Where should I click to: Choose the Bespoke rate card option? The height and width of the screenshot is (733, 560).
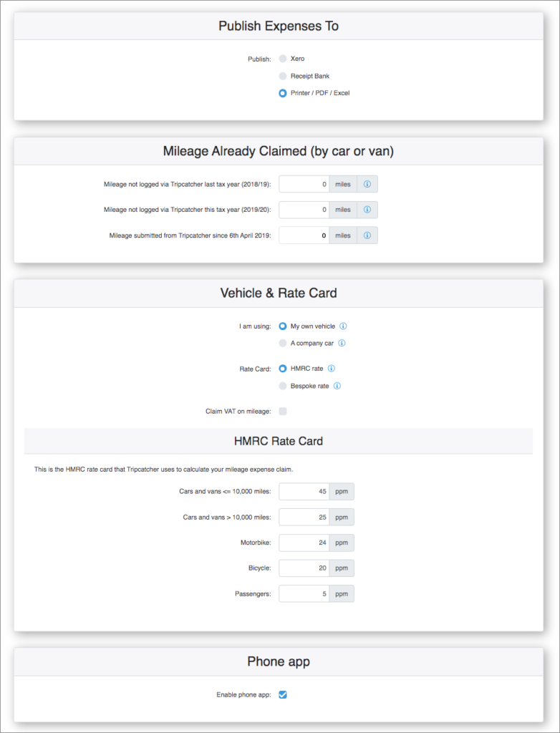[283, 386]
